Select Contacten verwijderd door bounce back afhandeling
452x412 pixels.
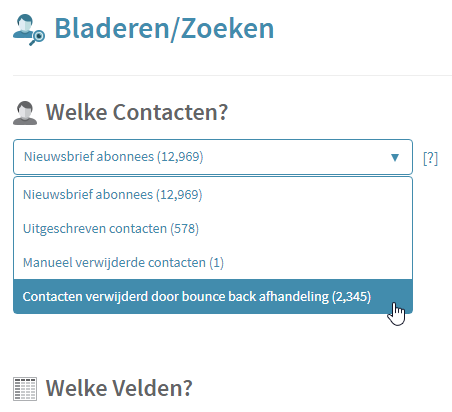213,297
